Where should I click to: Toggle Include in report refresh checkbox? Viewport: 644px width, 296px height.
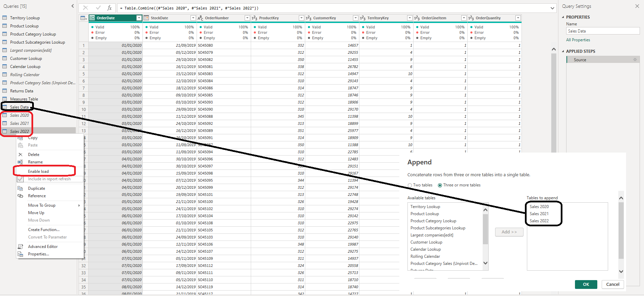pos(20,179)
